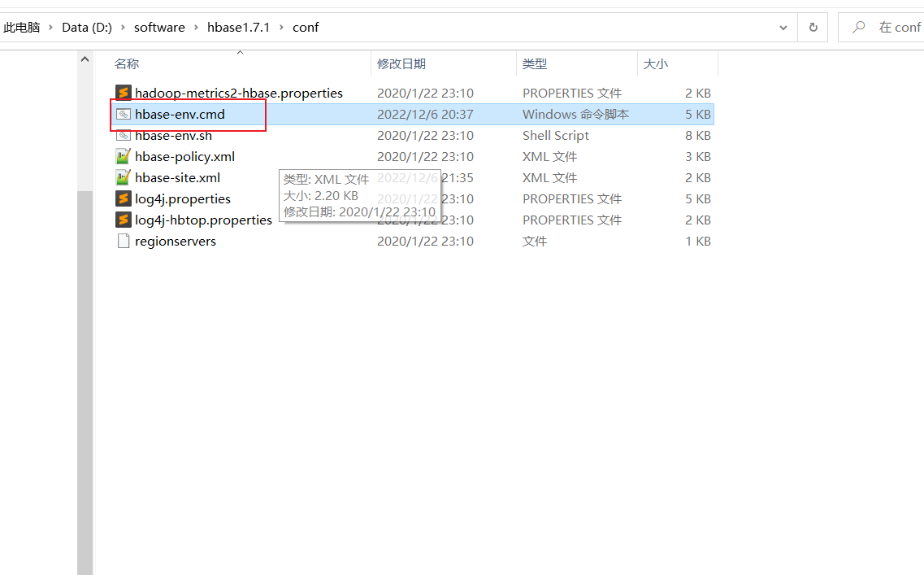Click type 'PROPERTIES 文件' of log4j.properties

[x=572, y=198]
